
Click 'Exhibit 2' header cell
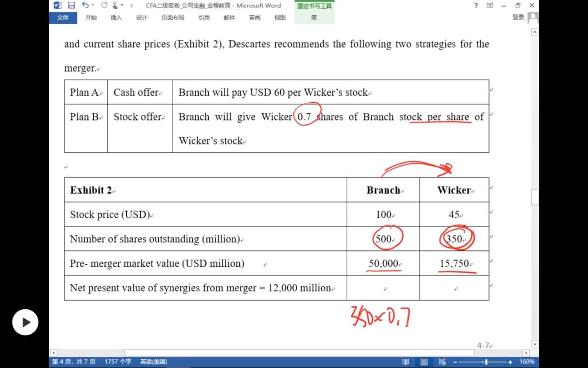point(206,190)
